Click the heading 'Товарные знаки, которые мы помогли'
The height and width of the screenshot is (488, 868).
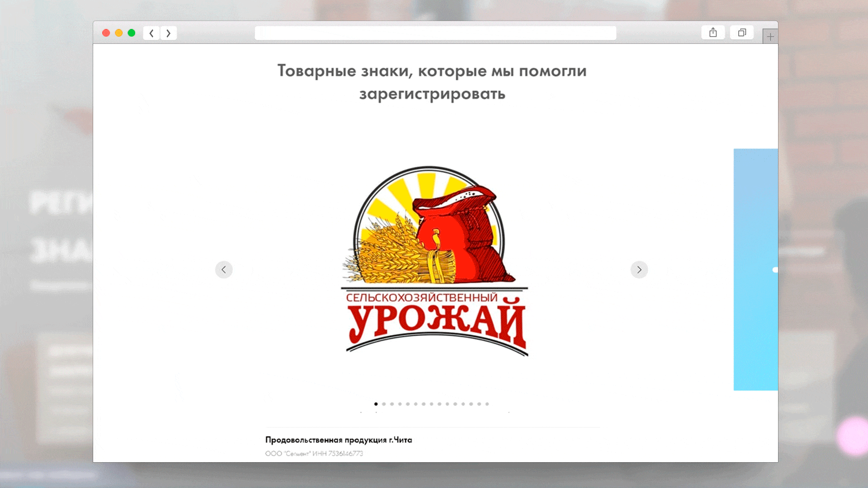pos(432,71)
